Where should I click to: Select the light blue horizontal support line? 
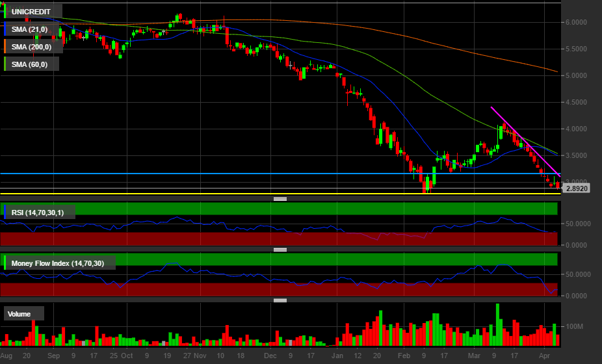pyautogui.click(x=260, y=174)
